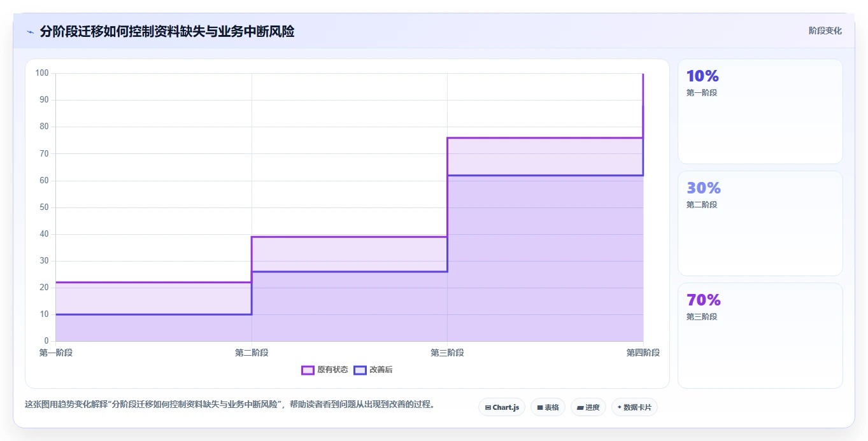
Task: Click the 数据卡片 sparkle icon
Action: (x=620, y=407)
